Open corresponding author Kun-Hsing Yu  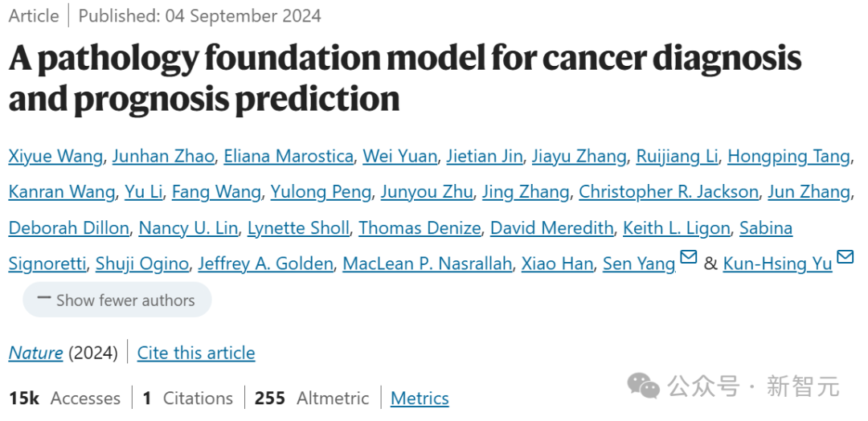(777, 264)
